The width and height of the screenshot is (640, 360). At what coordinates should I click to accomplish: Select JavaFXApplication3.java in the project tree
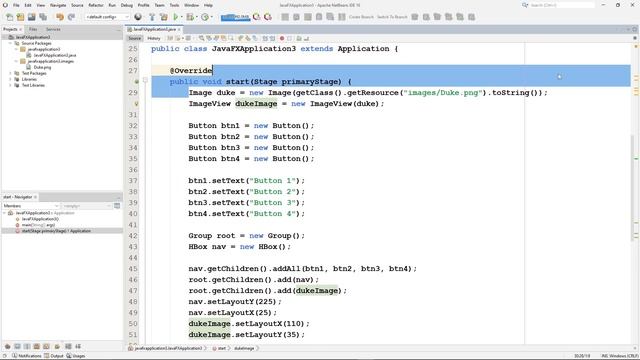click(x=55, y=55)
